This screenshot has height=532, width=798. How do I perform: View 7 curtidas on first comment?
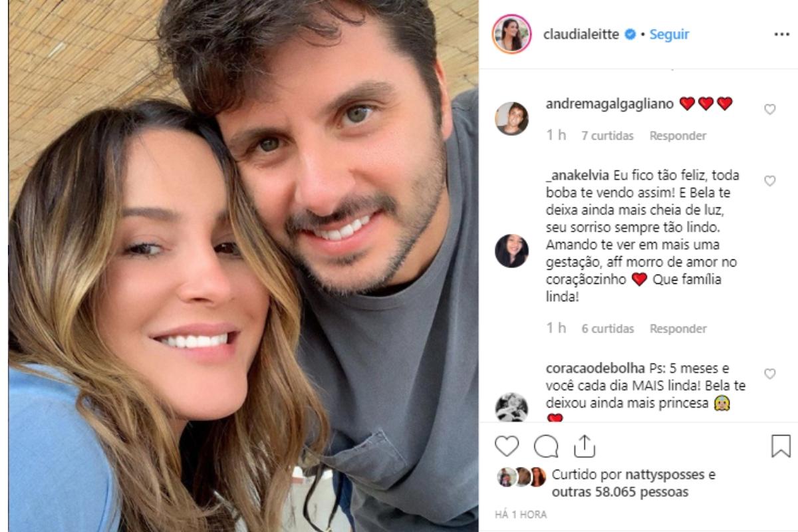point(608,136)
